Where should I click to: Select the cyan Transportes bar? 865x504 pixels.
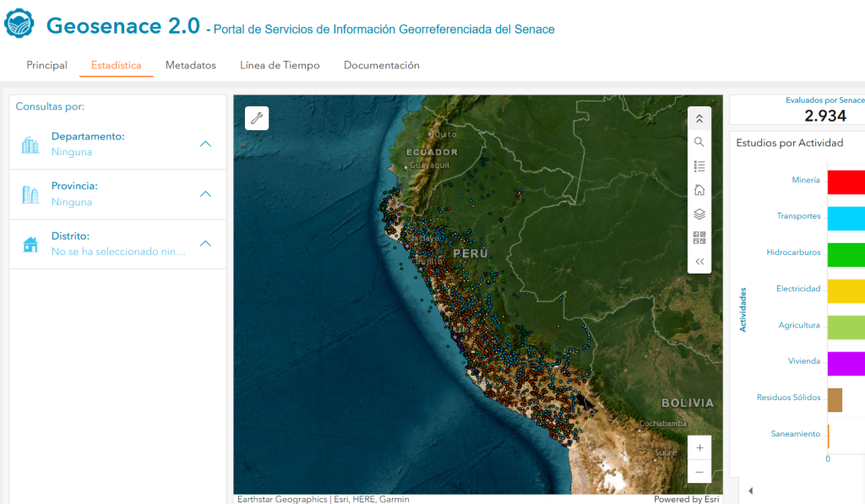click(x=846, y=219)
